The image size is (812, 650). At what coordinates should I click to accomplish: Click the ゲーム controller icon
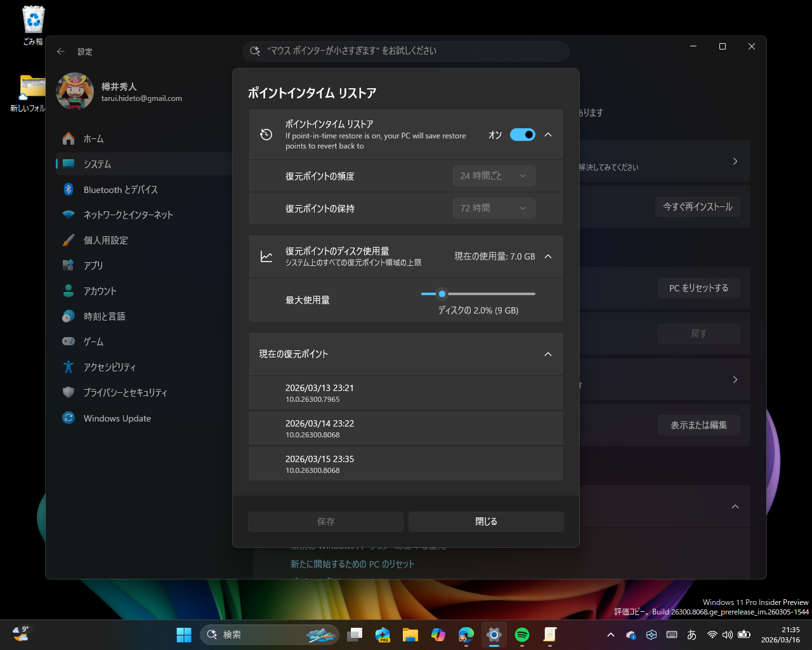pos(69,342)
